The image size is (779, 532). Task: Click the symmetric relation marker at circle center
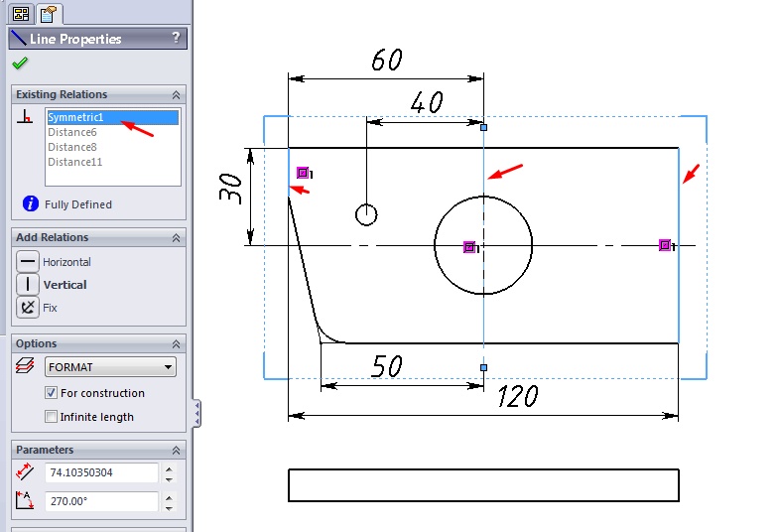469,247
